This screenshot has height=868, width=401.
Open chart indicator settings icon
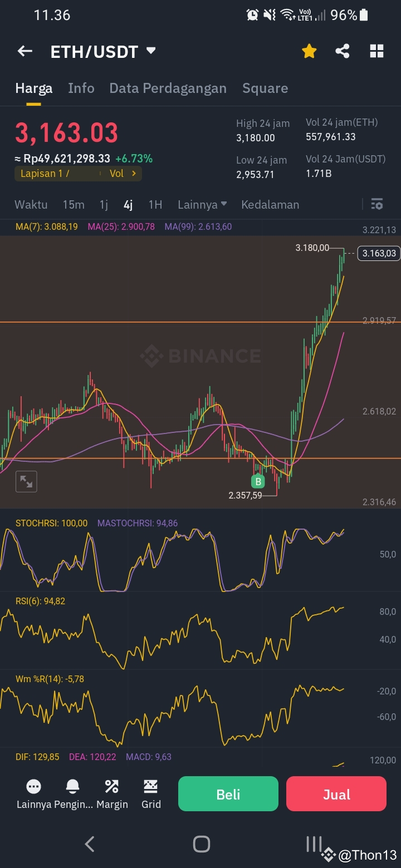tap(377, 204)
